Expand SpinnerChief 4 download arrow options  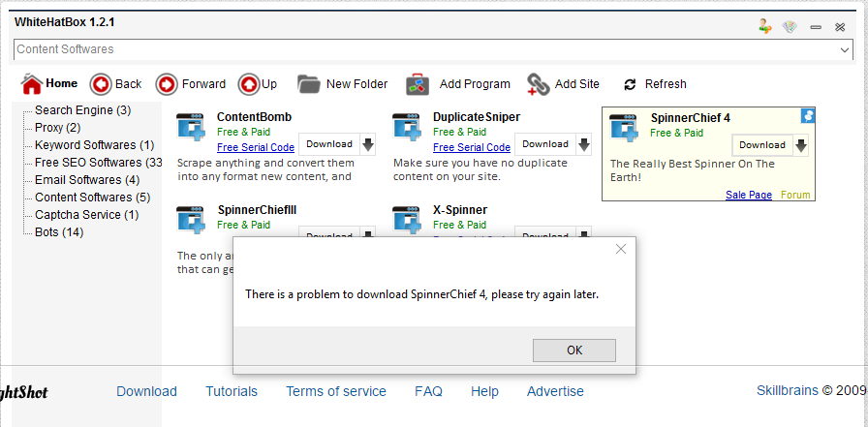pos(800,145)
